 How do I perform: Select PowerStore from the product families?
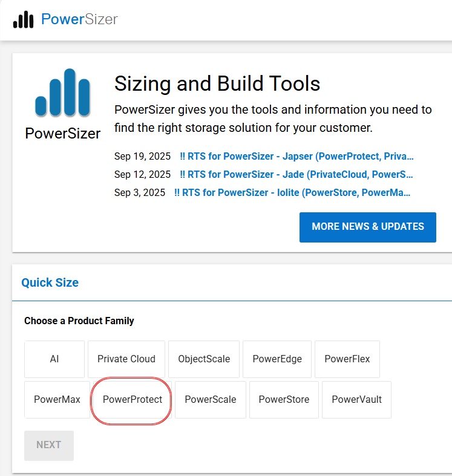(x=284, y=399)
